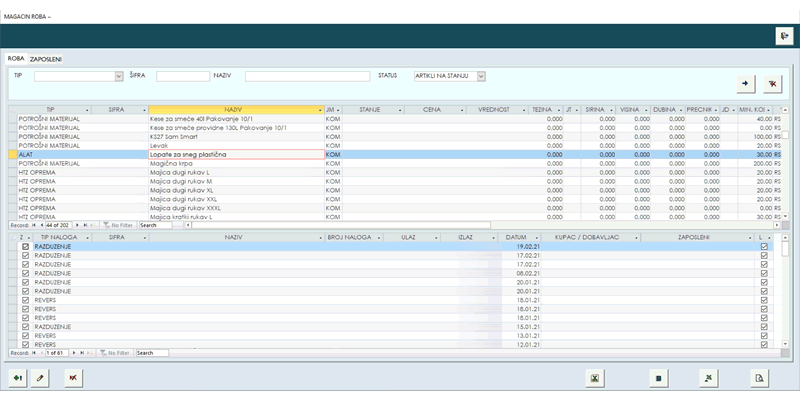Click the DATUM column header in lower grid
This screenshot has height=400, width=800.
516,237
